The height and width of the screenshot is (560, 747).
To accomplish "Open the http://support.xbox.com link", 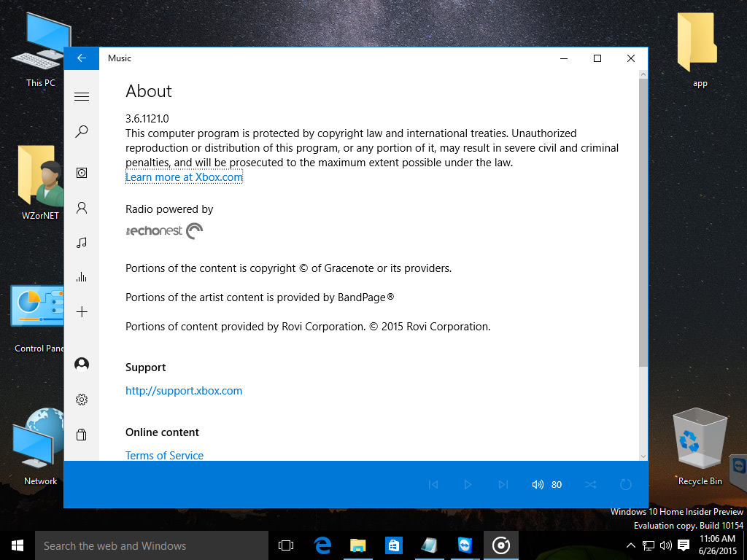I will [x=184, y=391].
